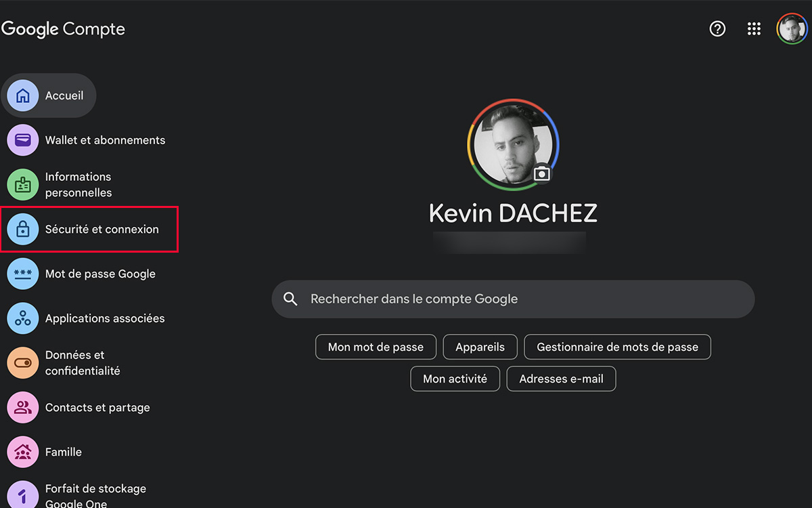Go to Informations personnelles text
This screenshot has width=812, height=508.
[x=78, y=184]
